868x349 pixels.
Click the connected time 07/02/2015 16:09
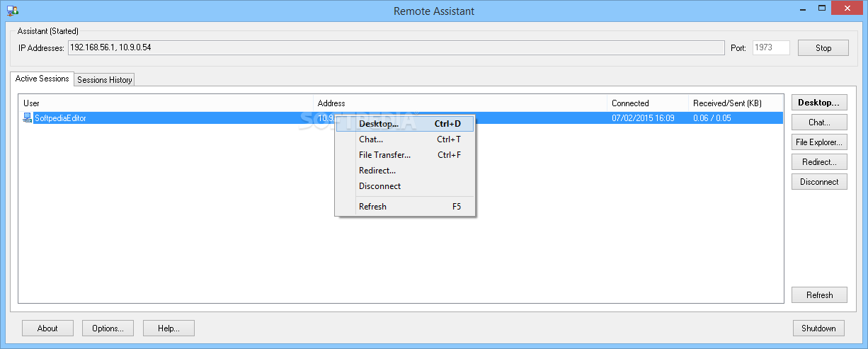tap(643, 118)
